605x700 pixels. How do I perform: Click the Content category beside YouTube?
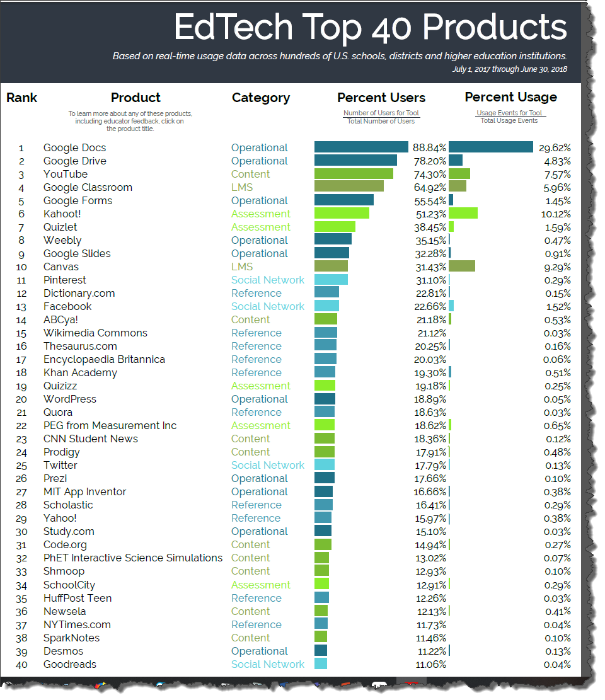(x=250, y=174)
